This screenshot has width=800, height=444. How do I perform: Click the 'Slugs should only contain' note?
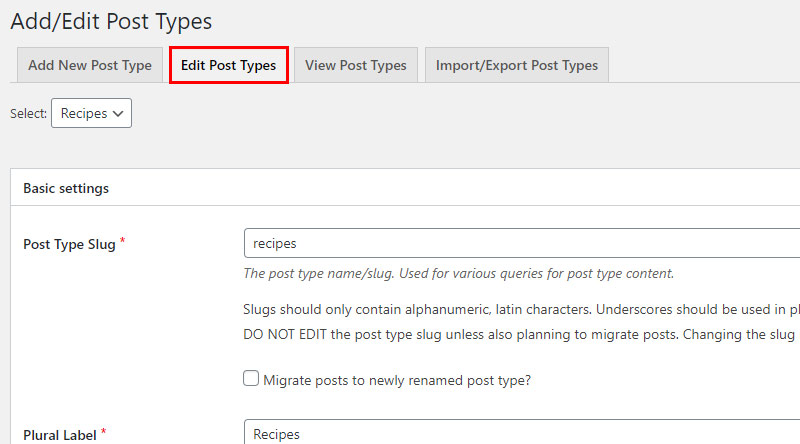[x=521, y=310]
